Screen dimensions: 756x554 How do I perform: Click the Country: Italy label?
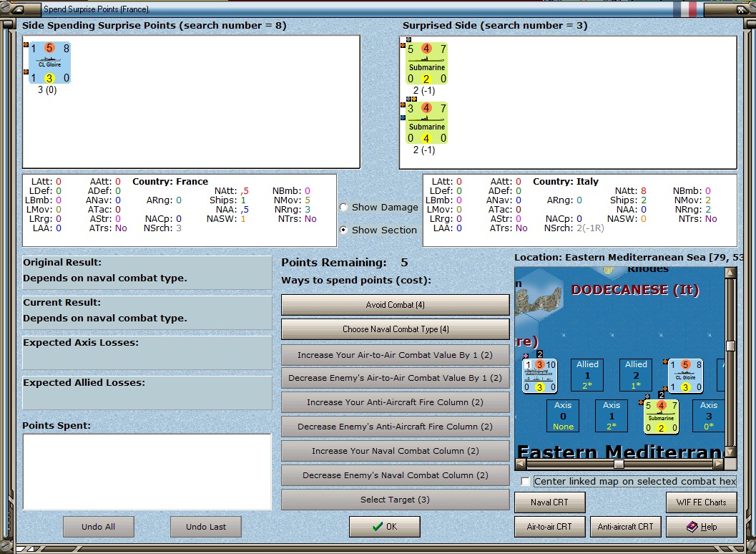[x=566, y=182]
